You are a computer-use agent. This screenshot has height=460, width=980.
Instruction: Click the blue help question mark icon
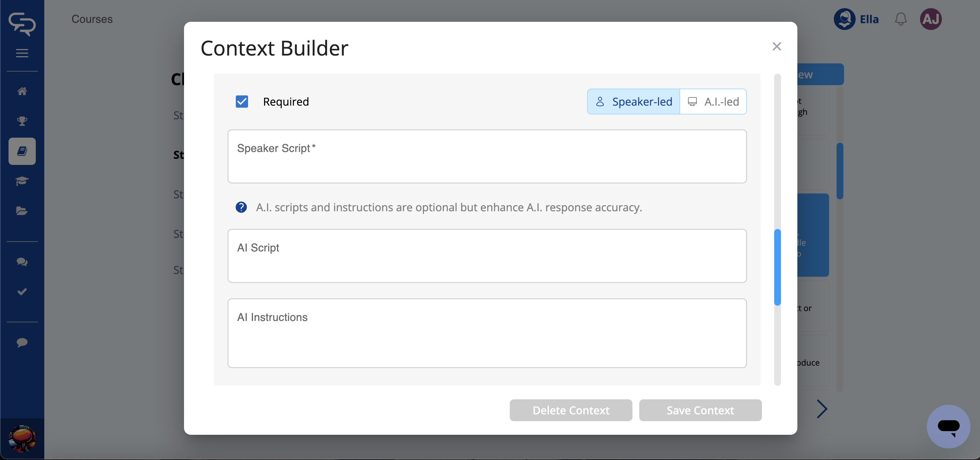(241, 208)
